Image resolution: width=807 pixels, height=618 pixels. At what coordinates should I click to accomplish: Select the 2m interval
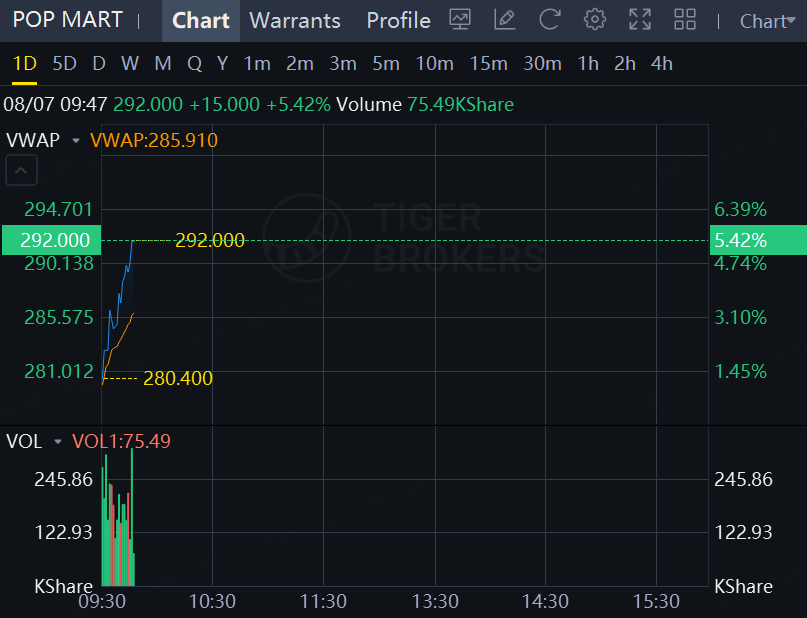[x=300, y=64]
